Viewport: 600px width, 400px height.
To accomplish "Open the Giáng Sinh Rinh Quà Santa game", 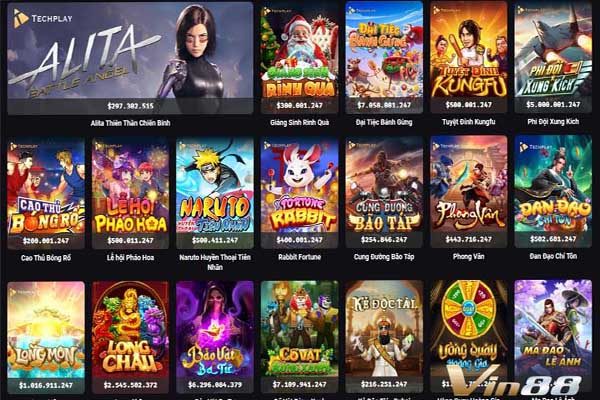I will point(299,57).
